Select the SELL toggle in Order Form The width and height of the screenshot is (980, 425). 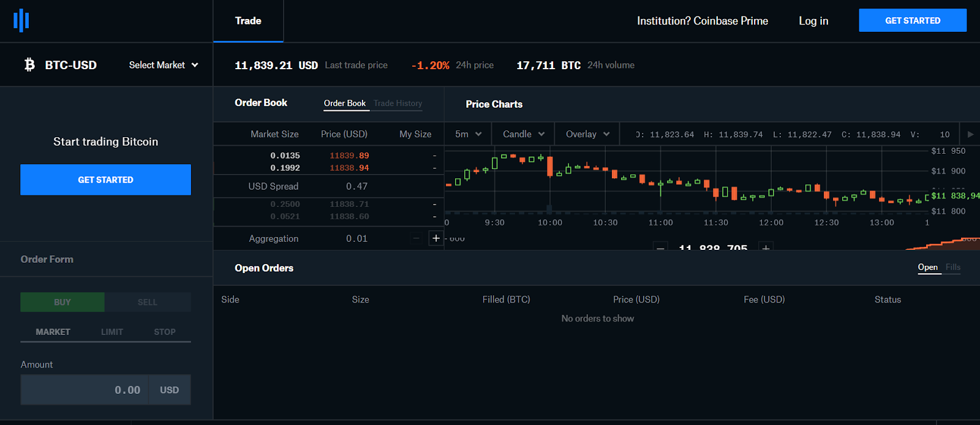click(x=148, y=302)
